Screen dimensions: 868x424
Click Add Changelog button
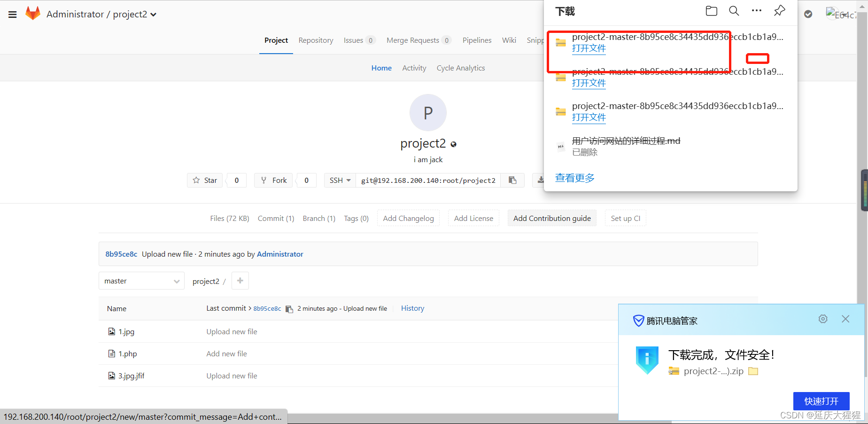coord(409,218)
